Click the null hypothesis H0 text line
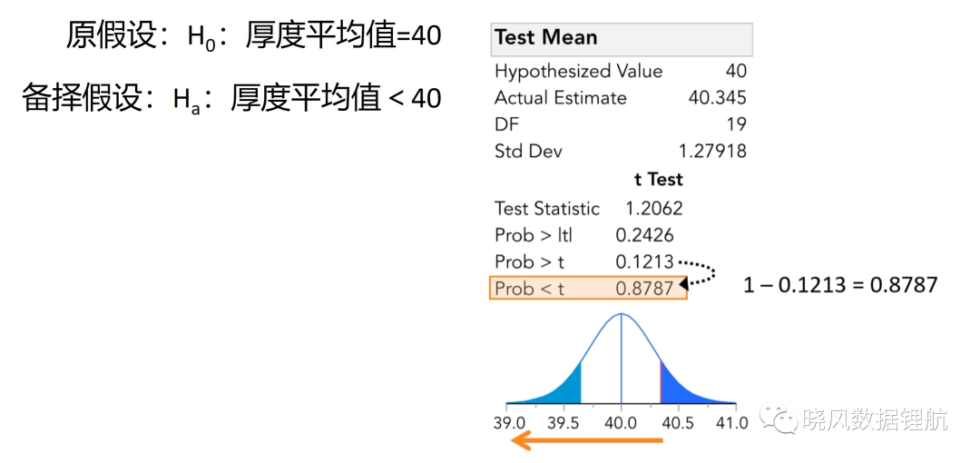 click(x=254, y=37)
